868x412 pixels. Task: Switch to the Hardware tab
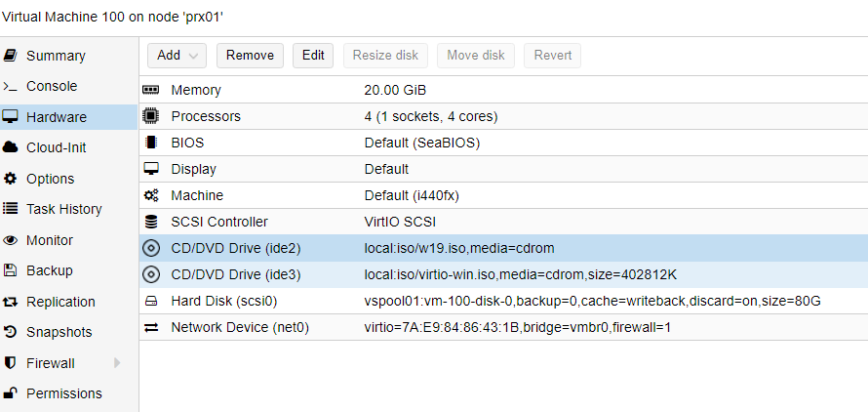[x=57, y=117]
